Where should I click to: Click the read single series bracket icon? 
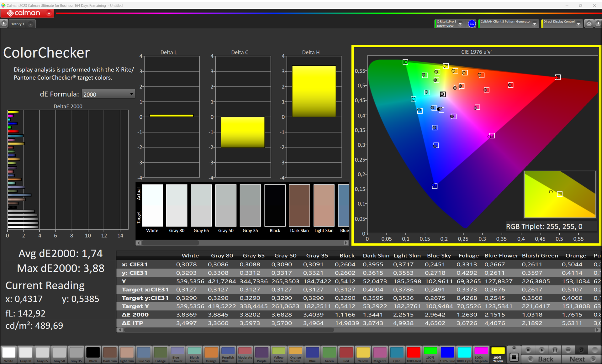click(555, 350)
